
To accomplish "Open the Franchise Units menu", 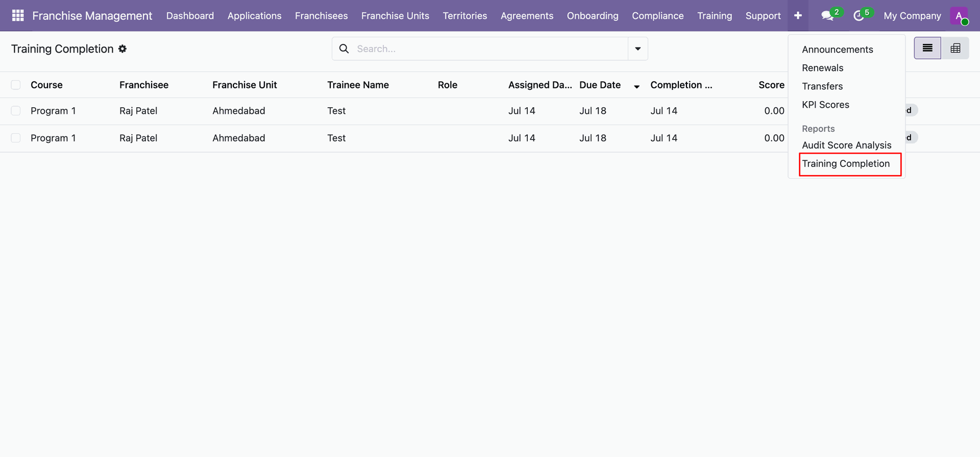I will [395, 16].
